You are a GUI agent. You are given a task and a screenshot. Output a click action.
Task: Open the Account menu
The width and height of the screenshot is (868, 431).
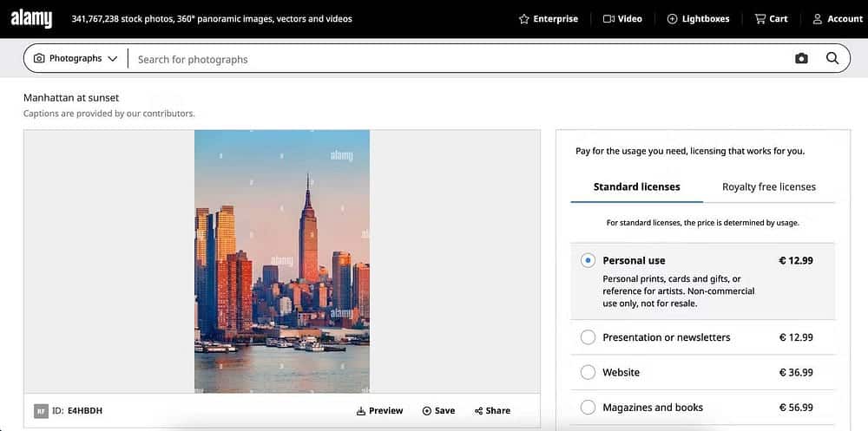pyautogui.click(x=837, y=19)
